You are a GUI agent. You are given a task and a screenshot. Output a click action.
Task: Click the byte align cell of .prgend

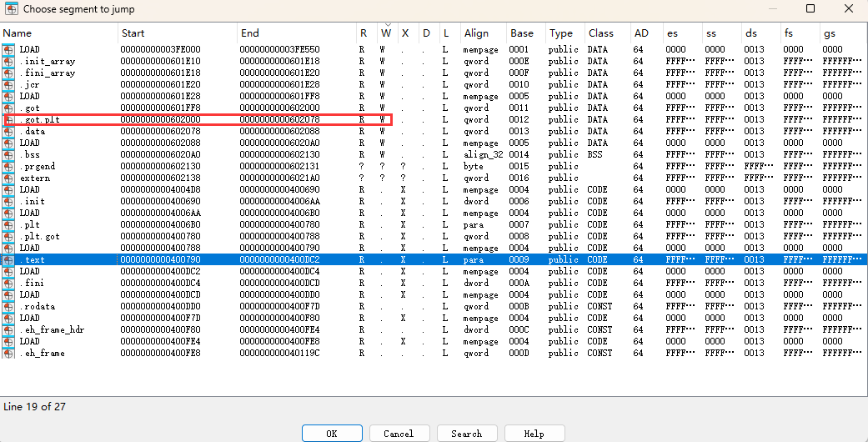(474, 166)
